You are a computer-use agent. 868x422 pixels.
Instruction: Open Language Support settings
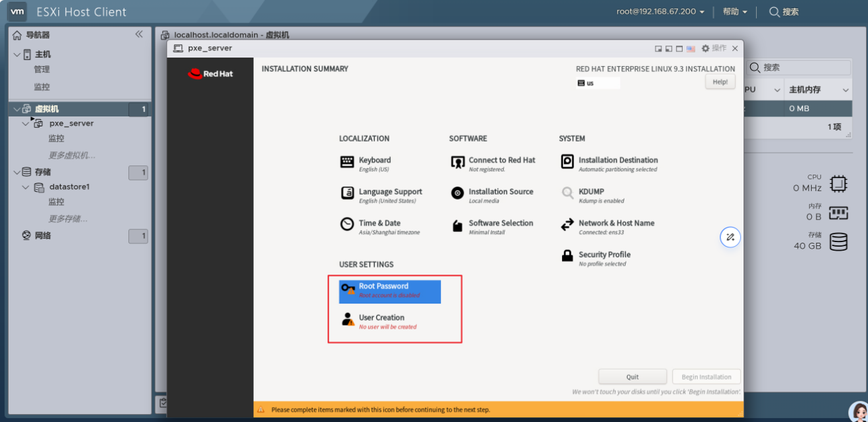tap(381, 196)
